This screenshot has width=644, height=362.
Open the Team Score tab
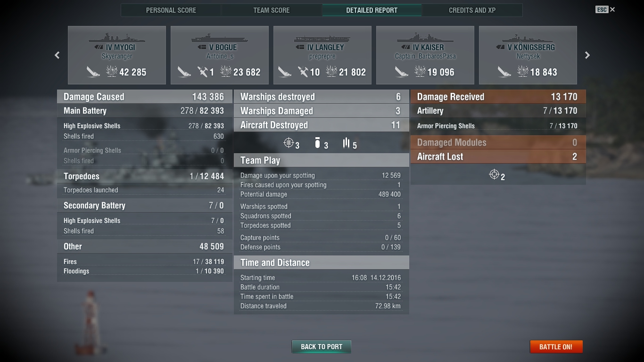tap(272, 10)
